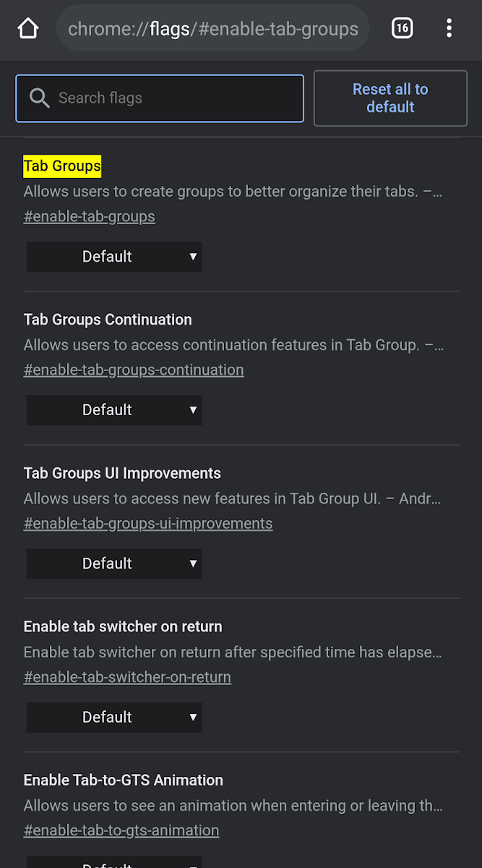Viewport: 482px width, 868px height.
Task: Tap the chrome://flags address bar
Action: coord(212,29)
